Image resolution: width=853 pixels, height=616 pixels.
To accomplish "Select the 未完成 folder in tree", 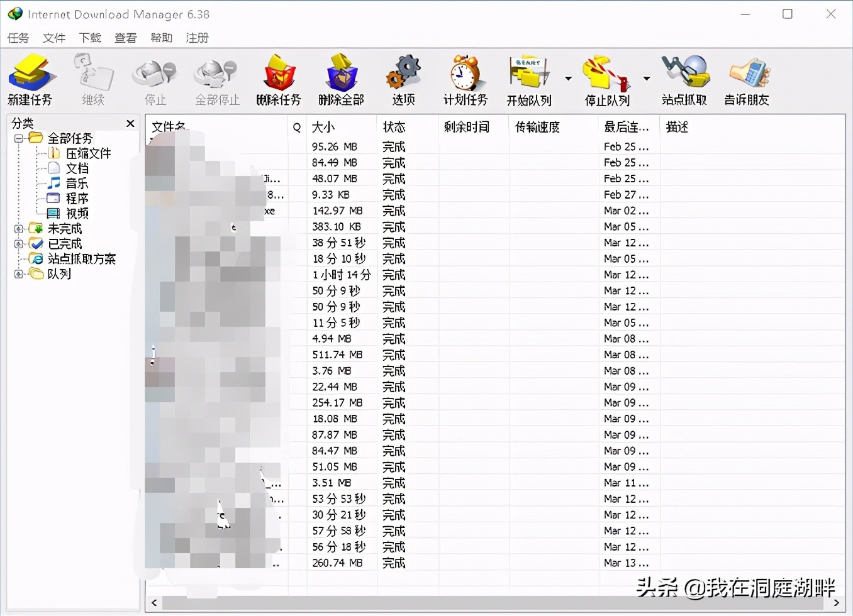I will coord(65,229).
